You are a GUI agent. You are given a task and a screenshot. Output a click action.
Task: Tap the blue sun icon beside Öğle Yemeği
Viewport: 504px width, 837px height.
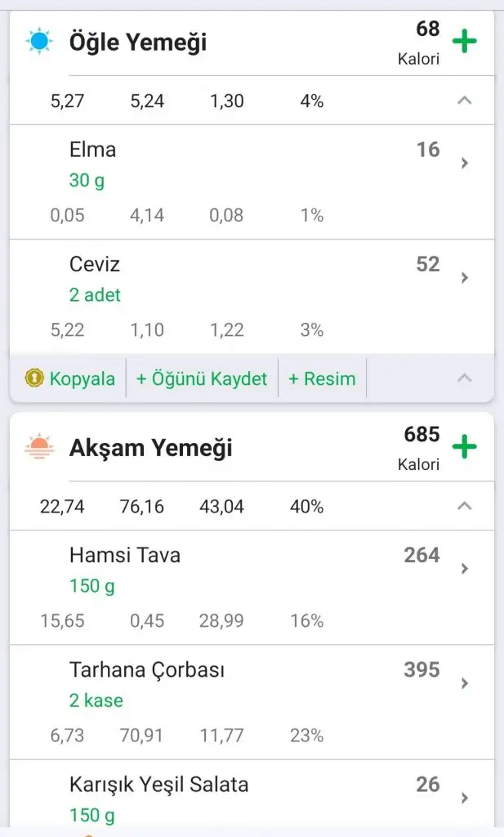pyautogui.click(x=38, y=41)
